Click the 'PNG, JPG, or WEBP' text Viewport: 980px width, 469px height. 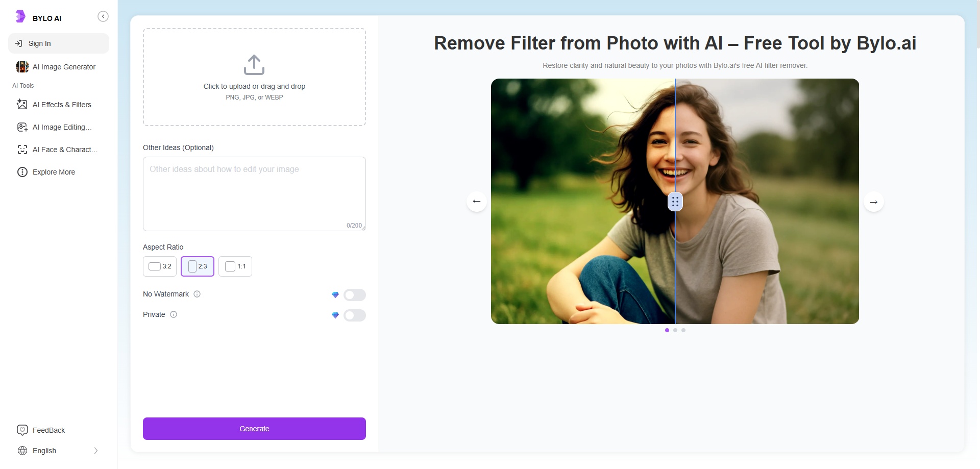[254, 97]
